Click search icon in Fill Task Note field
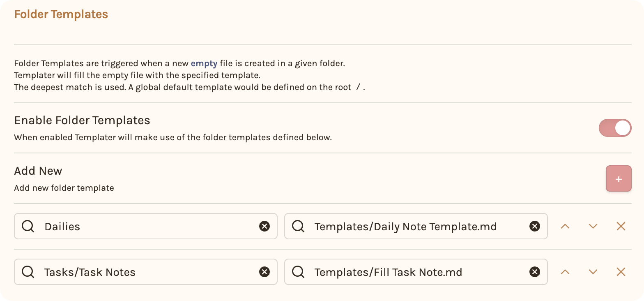This screenshot has height=301, width=644. tap(298, 272)
